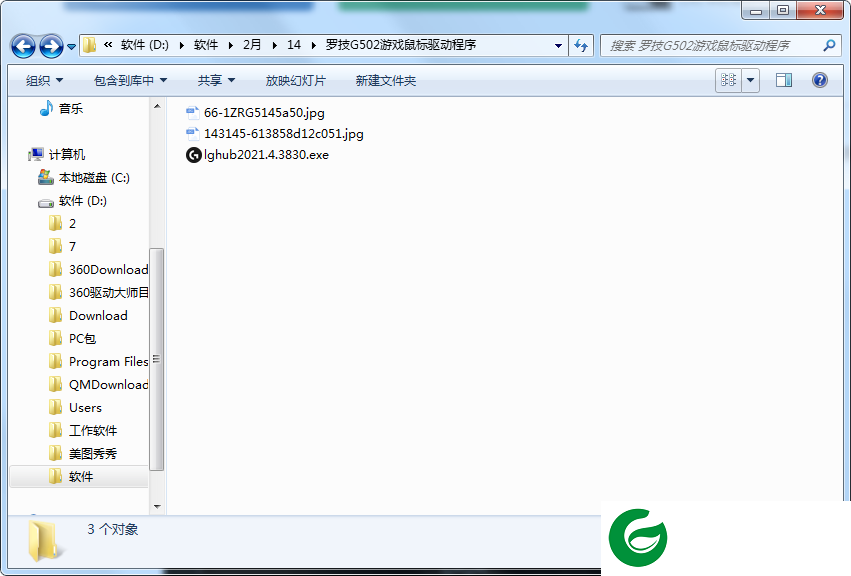Toggle the preview pane icon
This screenshot has height=576, width=851.
click(784, 80)
